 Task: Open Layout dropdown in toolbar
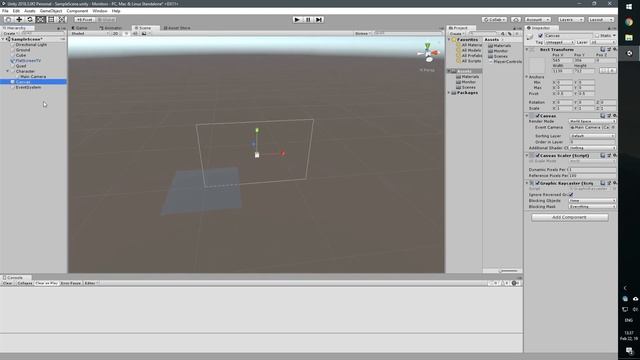[600, 20]
